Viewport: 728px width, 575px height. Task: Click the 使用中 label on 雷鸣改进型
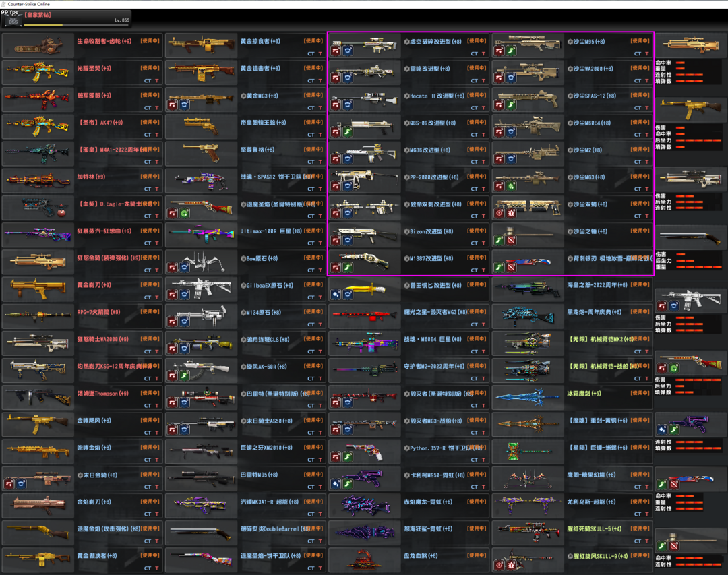477,68
